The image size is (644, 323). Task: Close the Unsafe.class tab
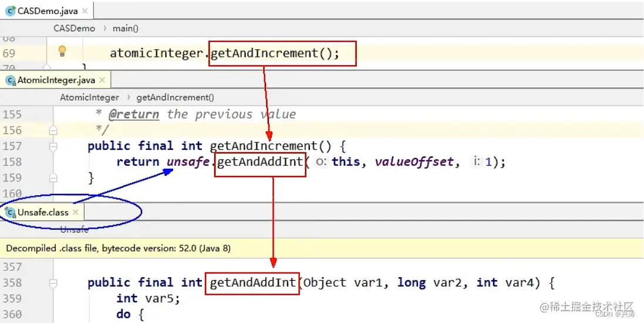76,212
